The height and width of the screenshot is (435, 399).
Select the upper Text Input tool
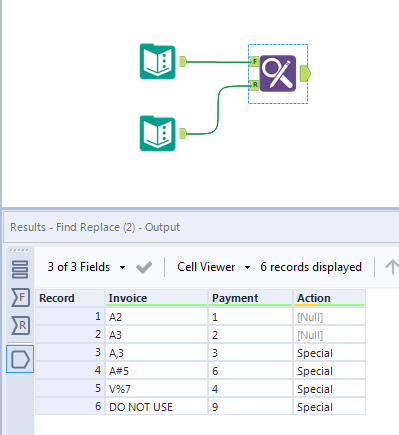click(157, 62)
